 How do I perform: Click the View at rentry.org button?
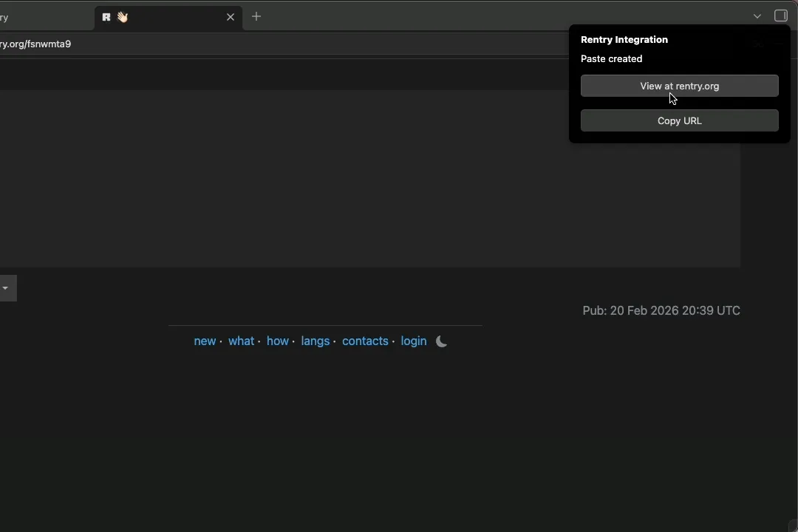(680, 86)
